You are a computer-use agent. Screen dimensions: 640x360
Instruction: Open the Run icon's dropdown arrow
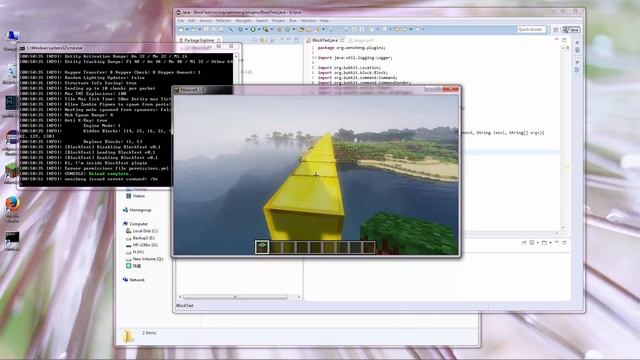tap(258, 29)
